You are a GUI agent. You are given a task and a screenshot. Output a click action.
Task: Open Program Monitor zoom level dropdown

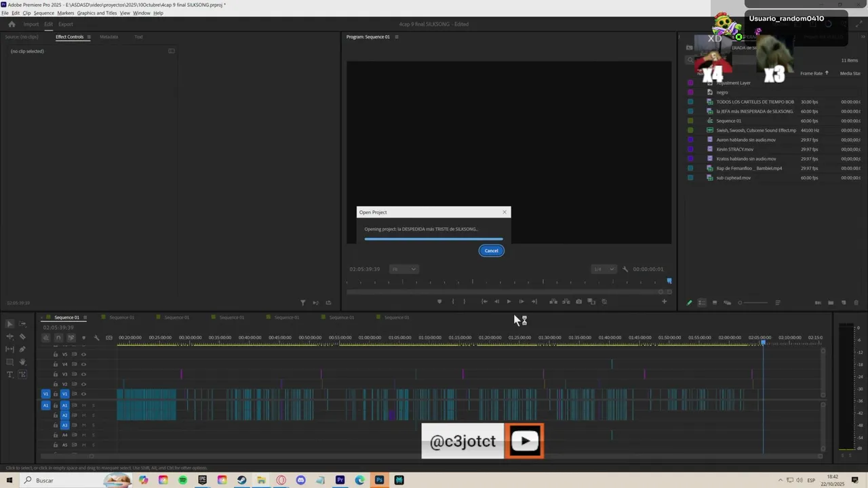pos(403,269)
